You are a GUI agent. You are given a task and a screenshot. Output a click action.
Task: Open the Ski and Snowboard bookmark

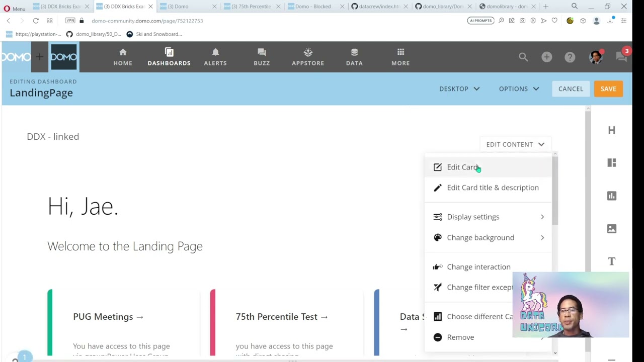pos(154,34)
